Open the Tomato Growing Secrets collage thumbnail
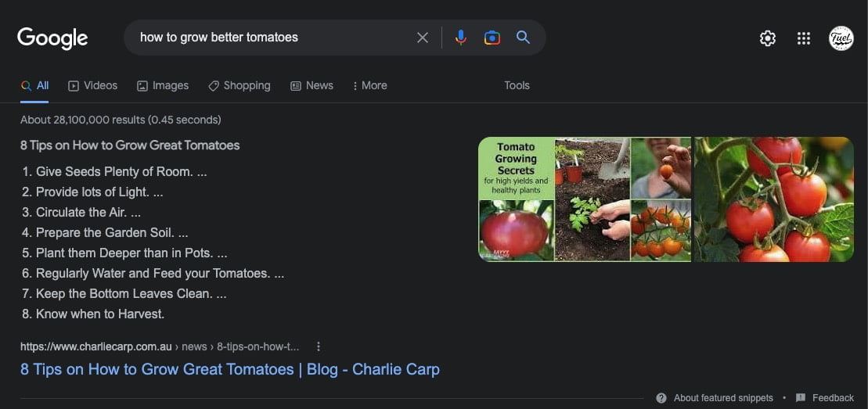This screenshot has height=409, width=868. [x=585, y=199]
